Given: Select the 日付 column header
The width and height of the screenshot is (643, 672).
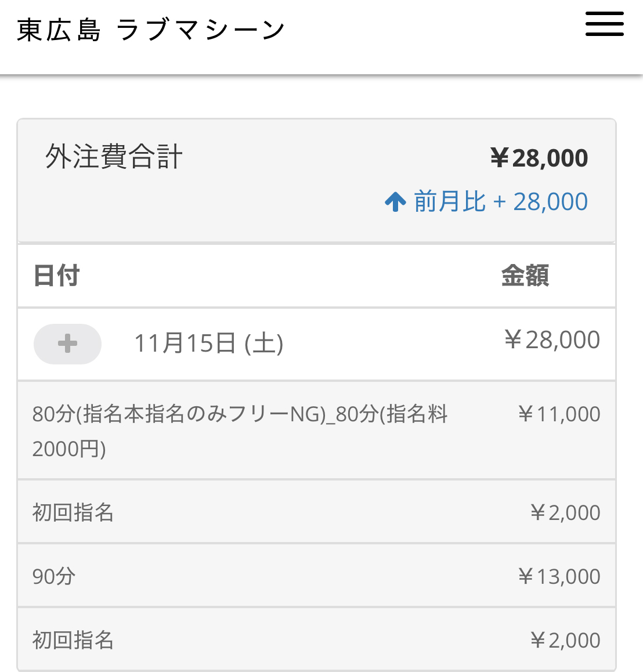Looking at the screenshot, I should 57,276.
